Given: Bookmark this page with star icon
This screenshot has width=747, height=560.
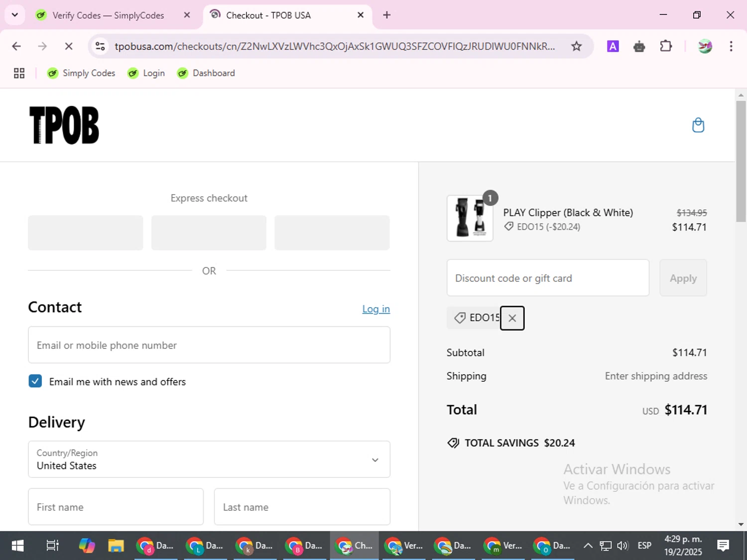Looking at the screenshot, I should click(576, 46).
